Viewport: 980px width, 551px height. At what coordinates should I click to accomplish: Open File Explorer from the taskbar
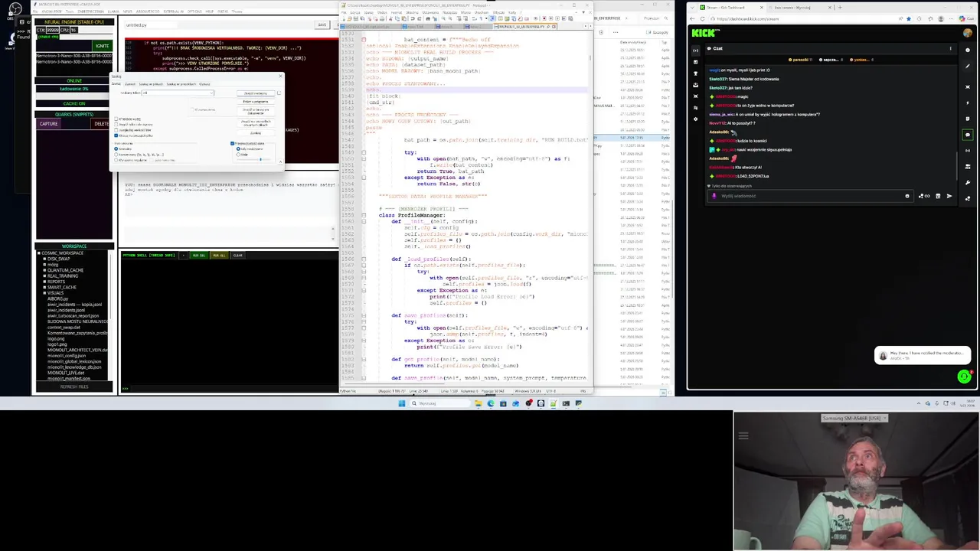479,403
